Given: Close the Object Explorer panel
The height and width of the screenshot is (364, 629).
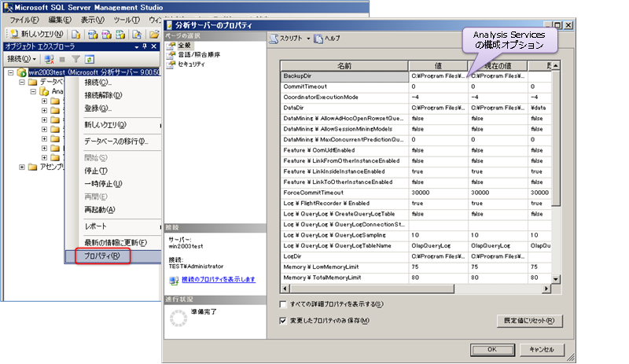Looking at the screenshot, I should pyautogui.click(x=153, y=46).
